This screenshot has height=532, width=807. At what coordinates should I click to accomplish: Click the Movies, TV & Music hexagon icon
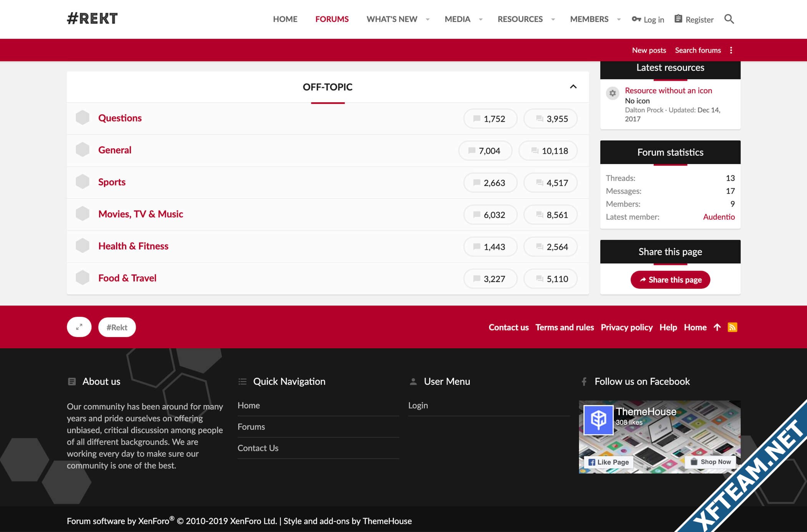82,213
